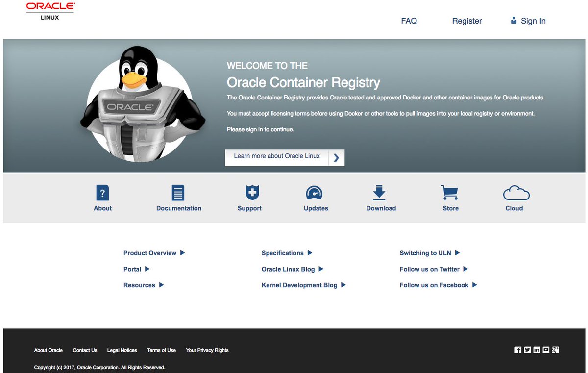The height and width of the screenshot is (373, 588).
Task: Click the arrow next to Specifications
Action: point(310,253)
